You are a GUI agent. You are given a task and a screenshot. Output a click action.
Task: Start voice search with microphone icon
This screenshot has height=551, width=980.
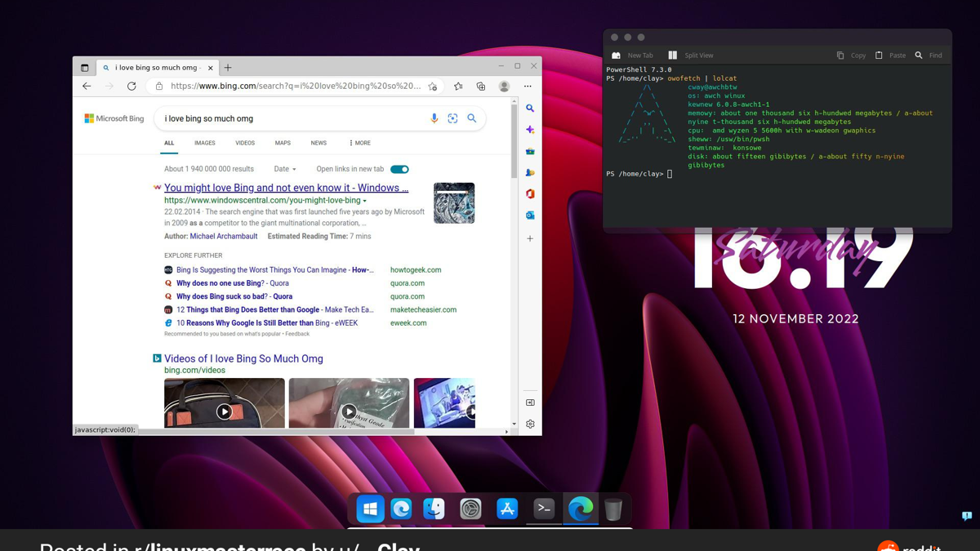[x=434, y=118]
